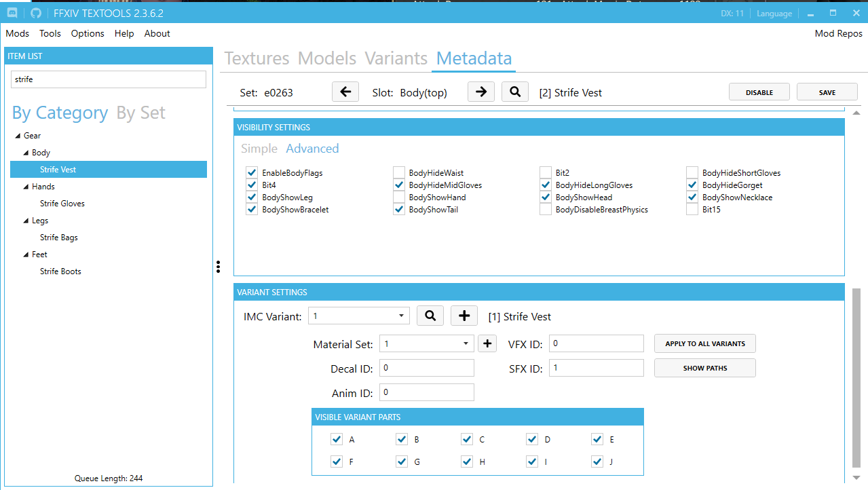The image size is (868, 490).
Task: Open the Mods menu
Action: [17, 33]
